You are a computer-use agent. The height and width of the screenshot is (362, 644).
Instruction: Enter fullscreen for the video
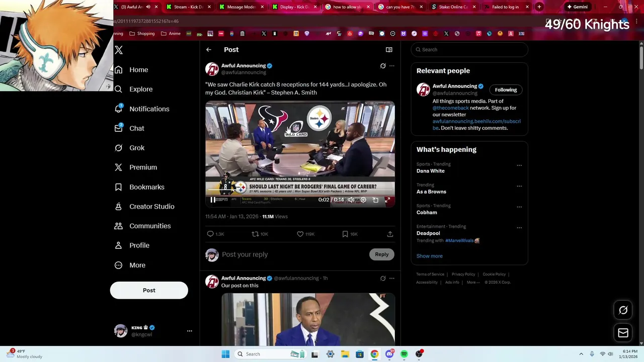[387, 200]
